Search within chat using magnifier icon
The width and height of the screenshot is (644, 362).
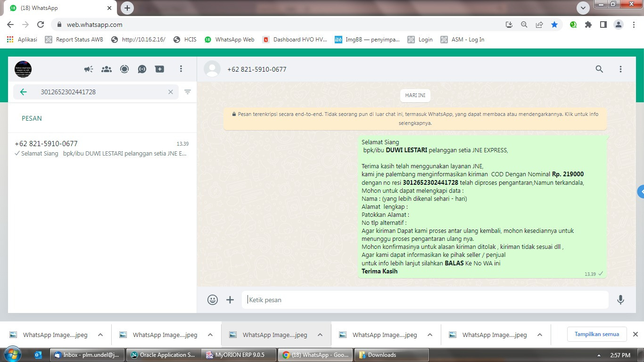[599, 69]
